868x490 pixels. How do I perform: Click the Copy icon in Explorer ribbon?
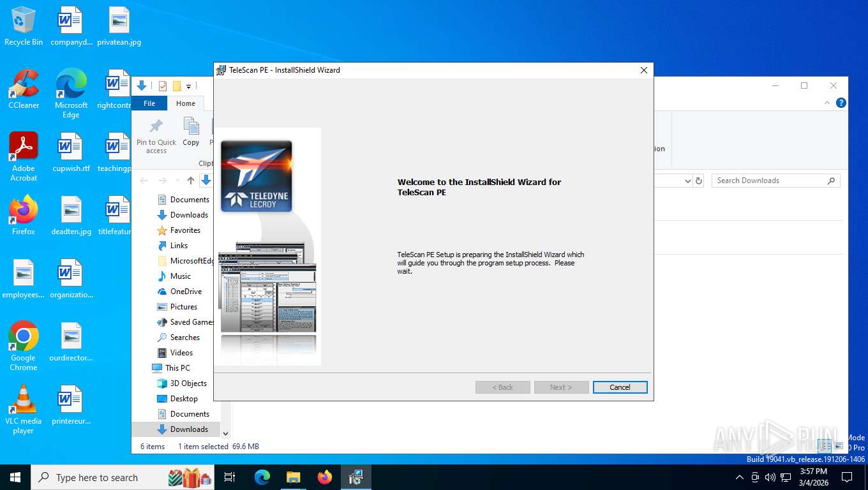(191, 132)
